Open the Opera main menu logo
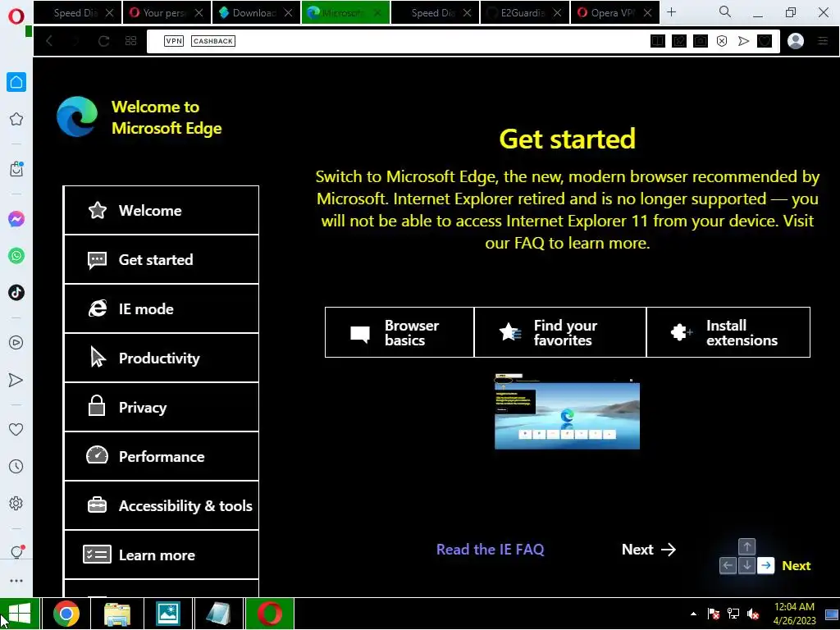 tap(16, 16)
